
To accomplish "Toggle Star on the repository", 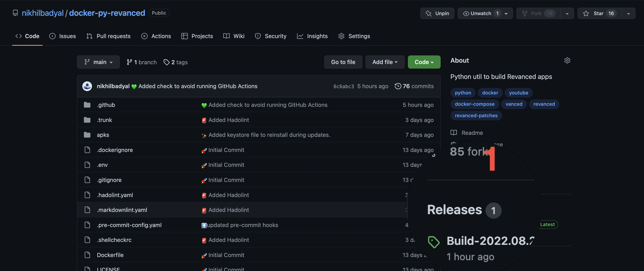I will pos(599,13).
